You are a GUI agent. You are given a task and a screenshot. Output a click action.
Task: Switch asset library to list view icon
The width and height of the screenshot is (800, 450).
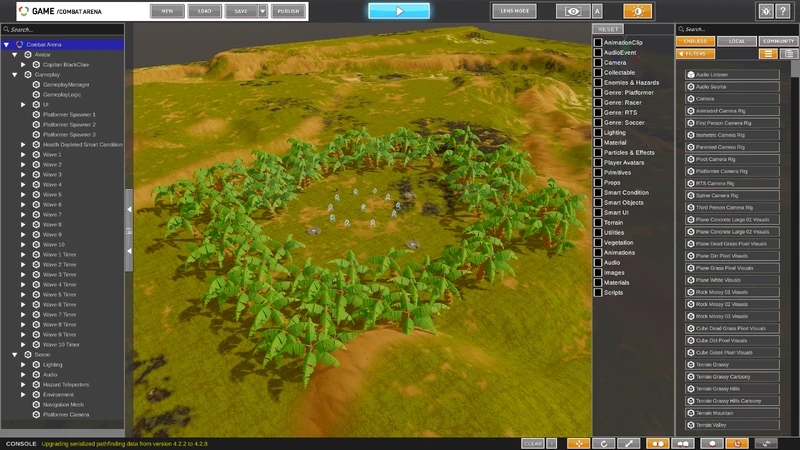pyautogui.click(x=768, y=54)
